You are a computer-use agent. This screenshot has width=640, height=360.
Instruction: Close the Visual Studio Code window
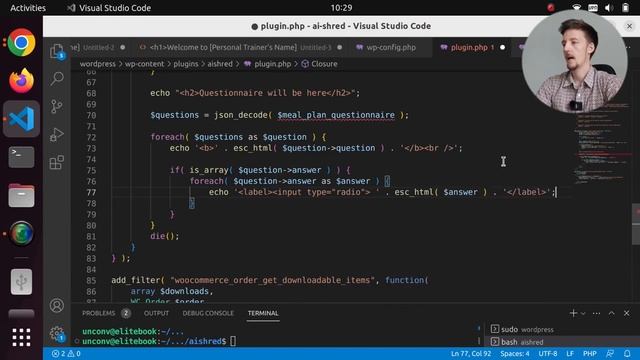629,26
